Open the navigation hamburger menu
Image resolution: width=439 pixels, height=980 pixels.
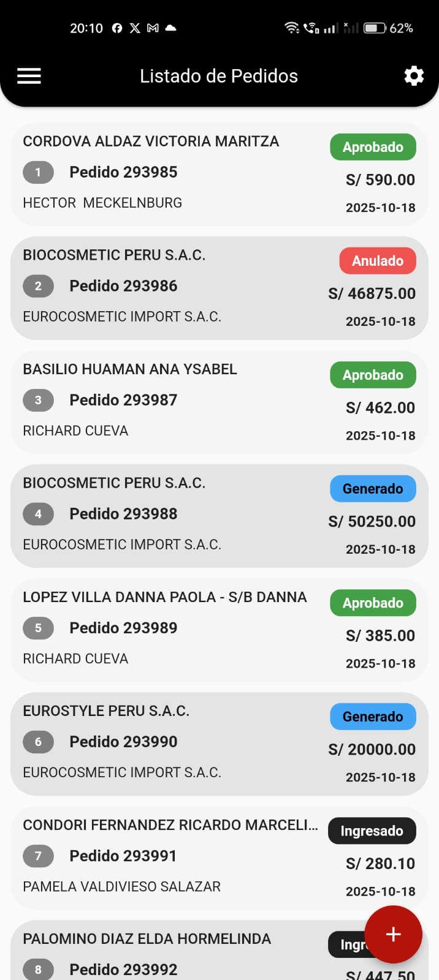28,76
